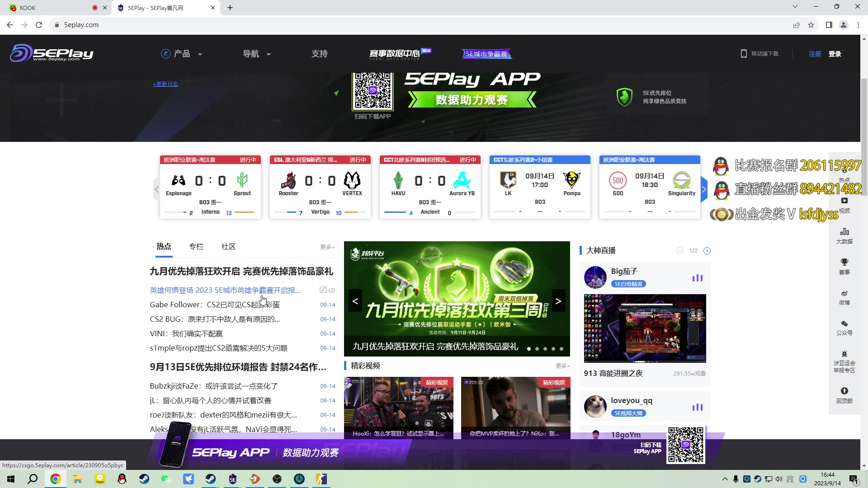Click 更多 beside 精彩视频 section
This screenshot has height=488, width=868.
point(562,366)
